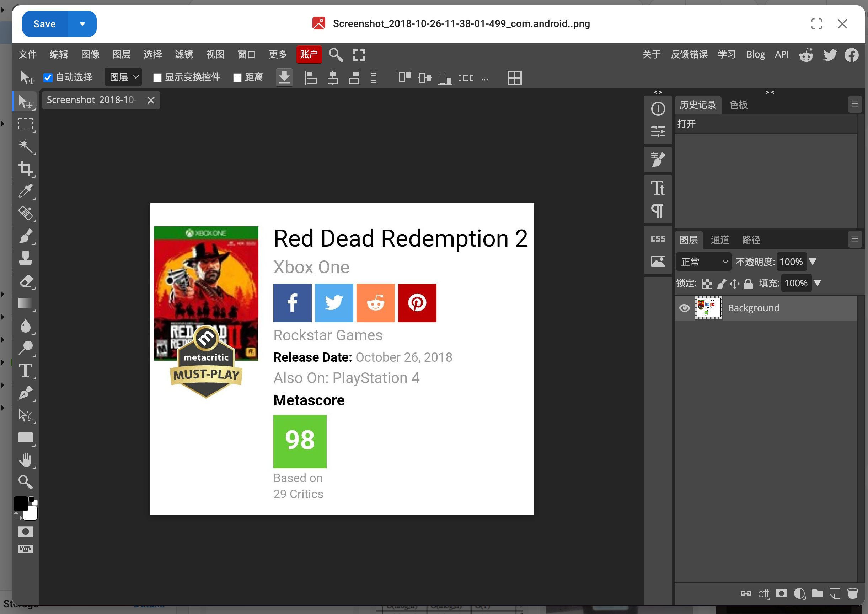Switch to the 通道 tab

click(720, 240)
